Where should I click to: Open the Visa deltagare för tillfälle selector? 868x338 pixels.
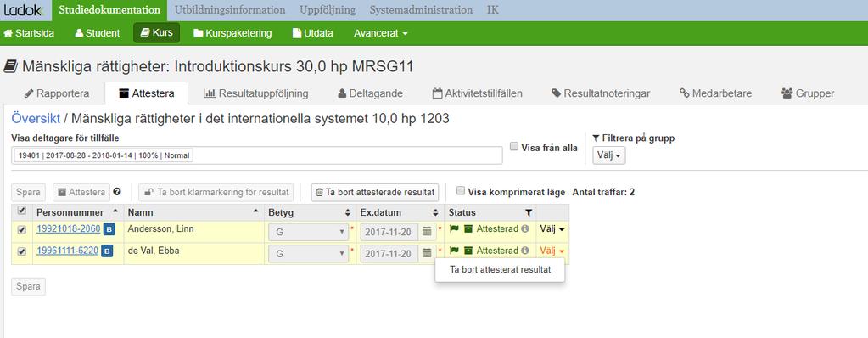[x=257, y=155]
